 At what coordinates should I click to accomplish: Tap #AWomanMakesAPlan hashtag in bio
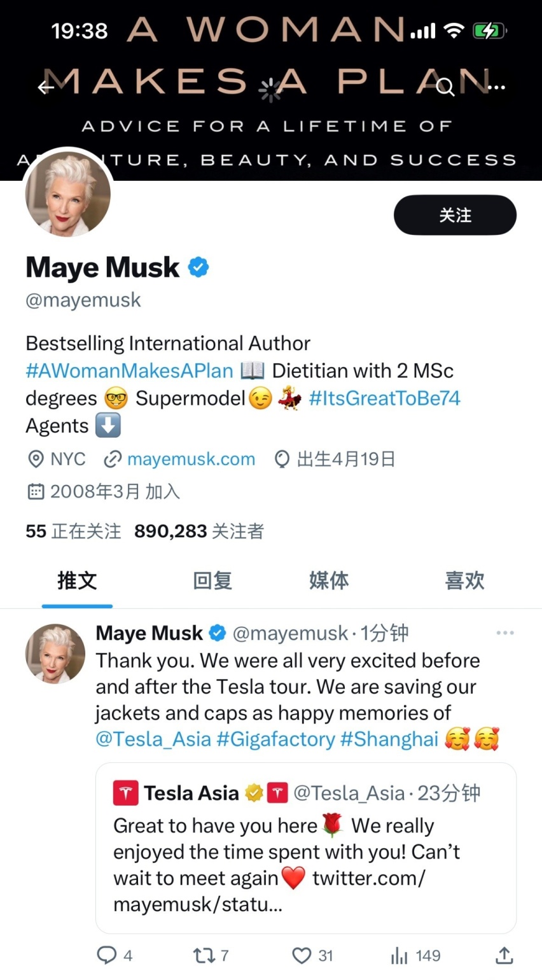tap(130, 370)
